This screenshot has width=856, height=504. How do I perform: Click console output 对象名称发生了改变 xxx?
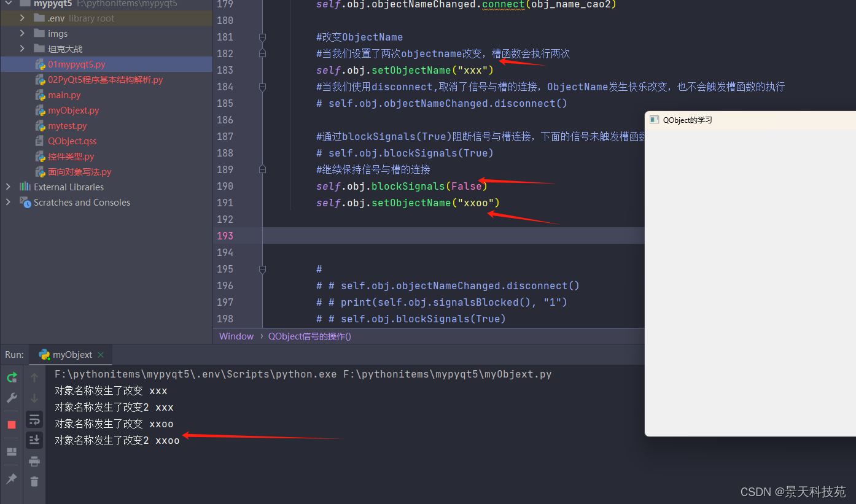point(111,390)
